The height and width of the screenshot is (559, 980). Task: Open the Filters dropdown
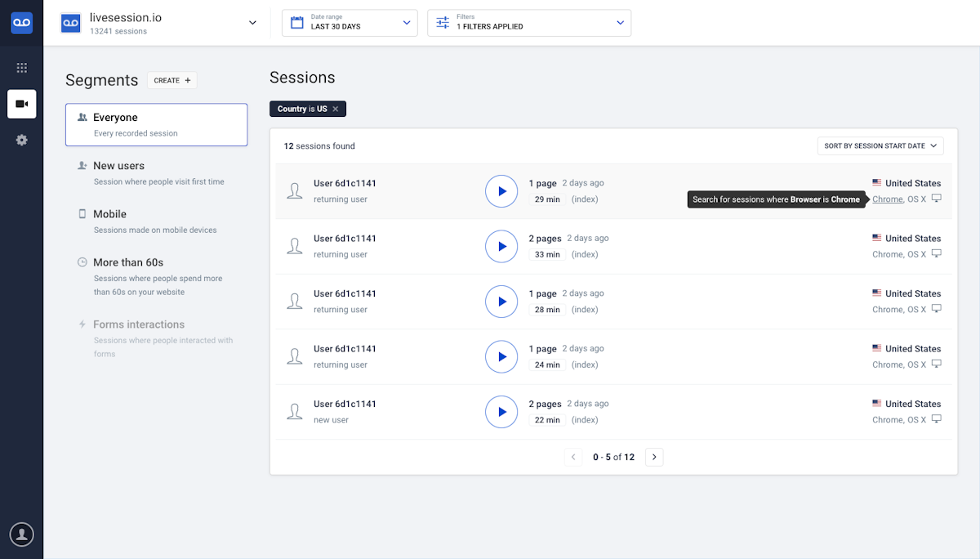(529, 23)
